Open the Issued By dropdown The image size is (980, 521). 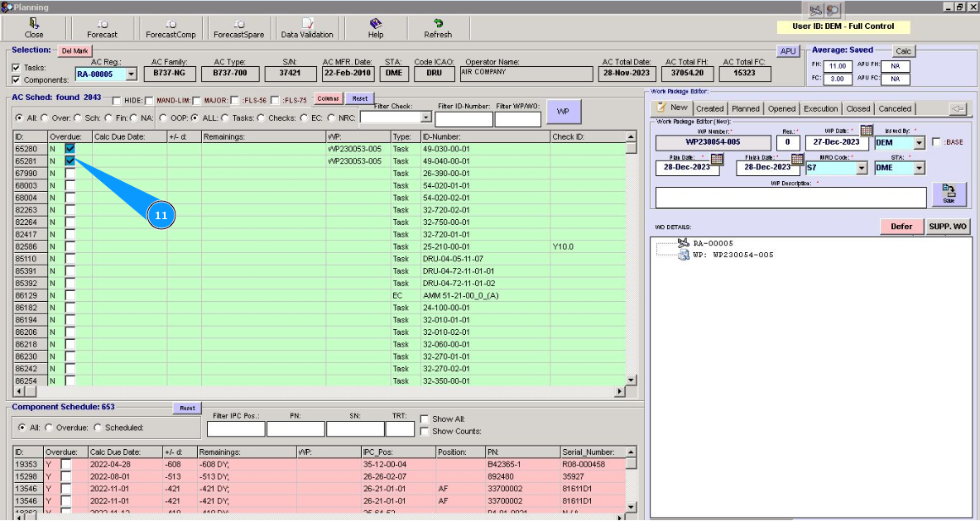pyautogui.click(x=919, y=143)
